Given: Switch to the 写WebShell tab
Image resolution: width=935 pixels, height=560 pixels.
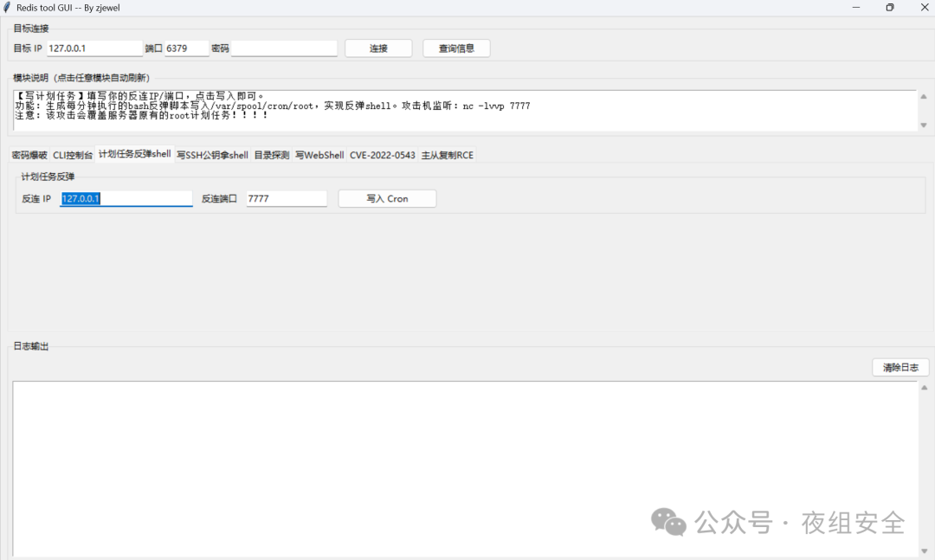Looking at the screenshot, I should (x=319, y=156).
